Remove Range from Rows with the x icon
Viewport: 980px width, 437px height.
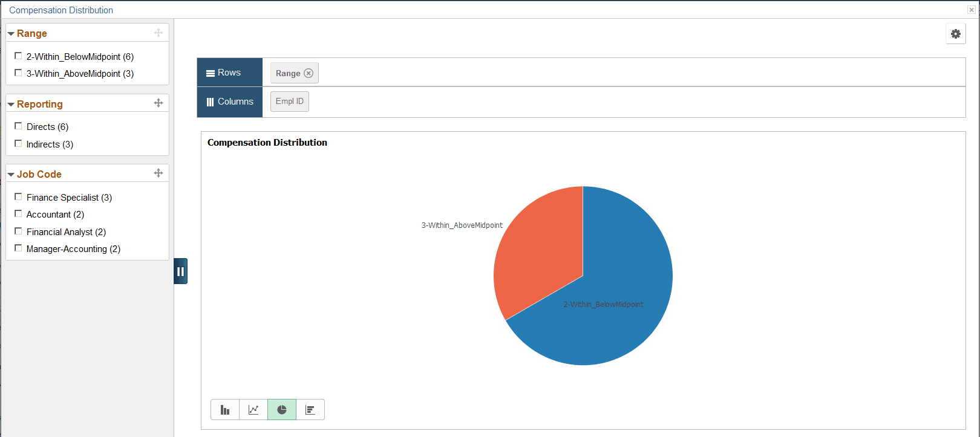point(309,73)
